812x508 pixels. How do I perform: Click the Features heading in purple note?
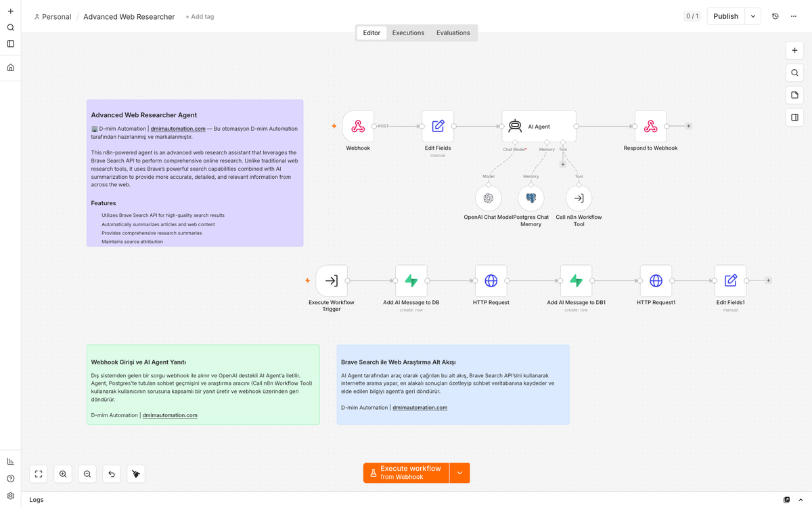pos(104,203)
